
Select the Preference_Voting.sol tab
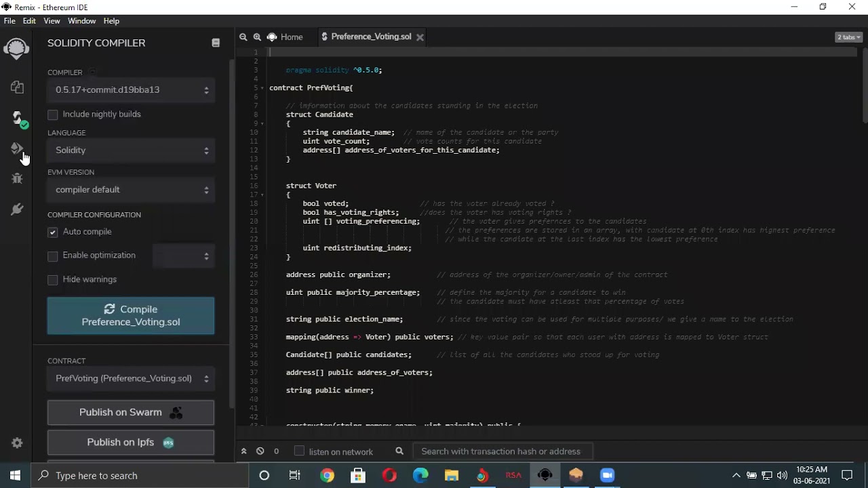tap(371, 37)
